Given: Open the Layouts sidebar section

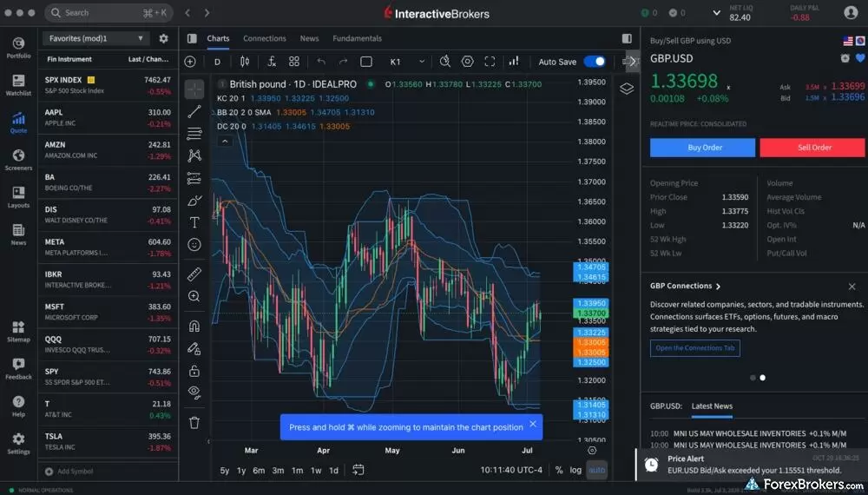Looking at the screenshot, I should [18, 197].
